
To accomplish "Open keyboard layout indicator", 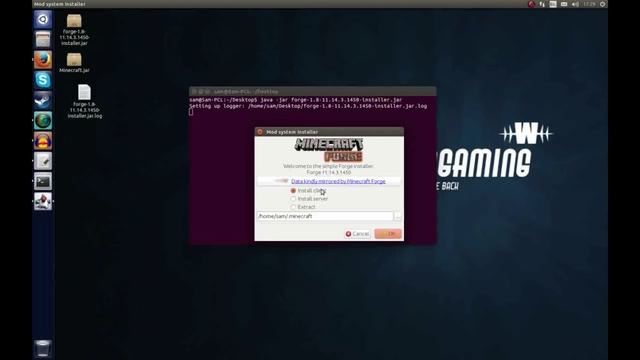I will (553, 4).
